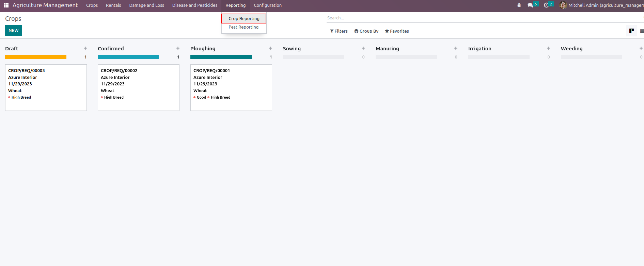
Task: Add a quick card in Sowing column
Action: [x=363, y=48]
